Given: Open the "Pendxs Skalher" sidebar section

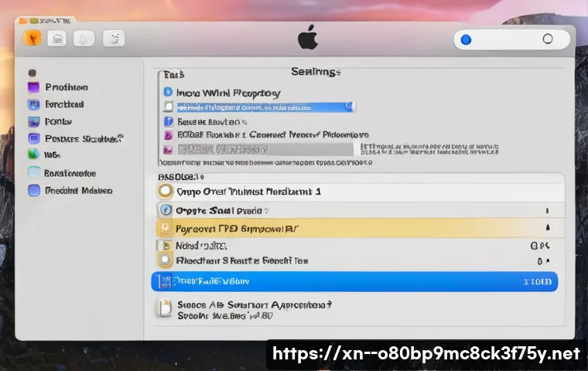Looking at the screenshot, I should [83, 139].
